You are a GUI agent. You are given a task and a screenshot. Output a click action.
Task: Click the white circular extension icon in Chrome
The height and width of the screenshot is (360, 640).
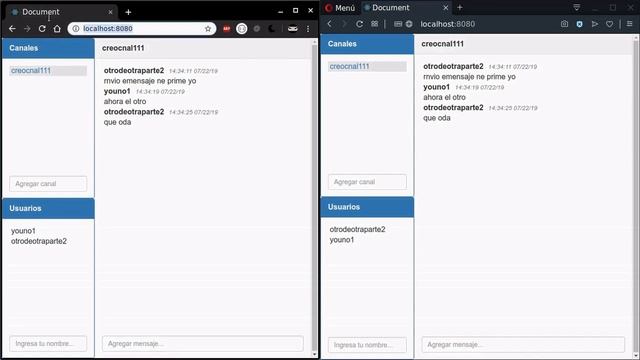242,29
